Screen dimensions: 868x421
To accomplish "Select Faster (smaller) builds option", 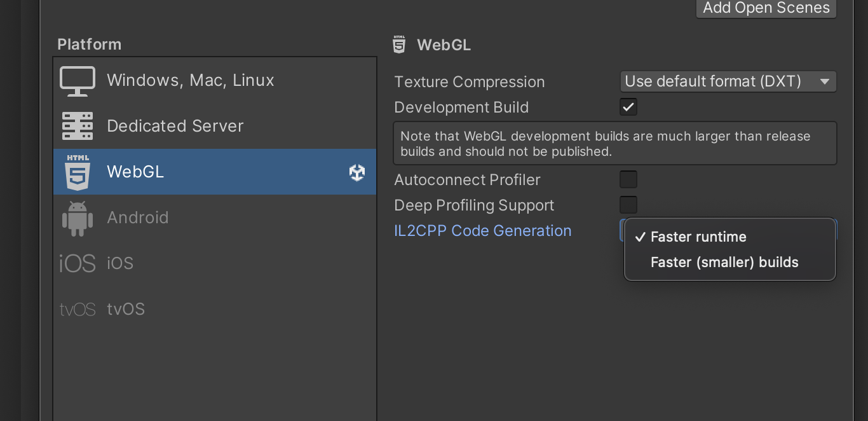I will [x=724, y=262].
